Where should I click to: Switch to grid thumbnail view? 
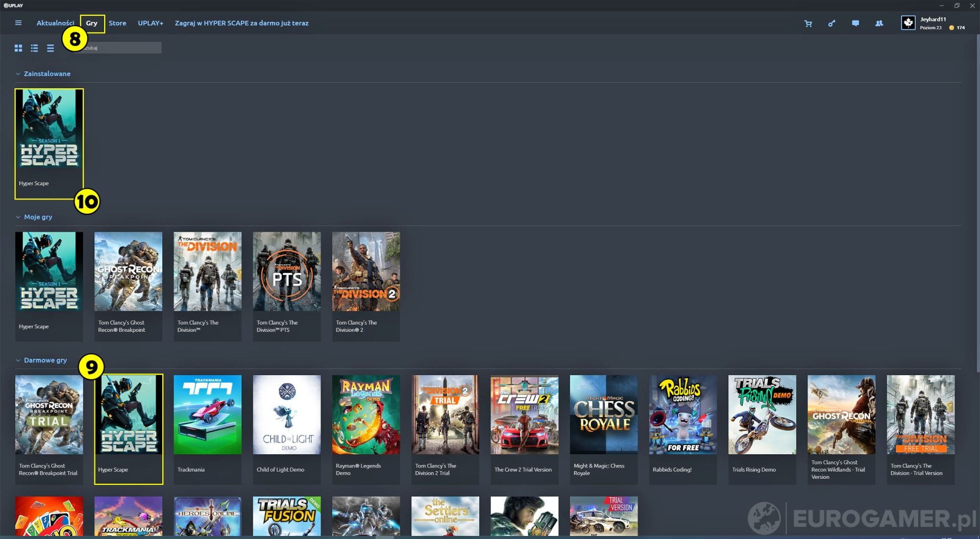point(18,48)
